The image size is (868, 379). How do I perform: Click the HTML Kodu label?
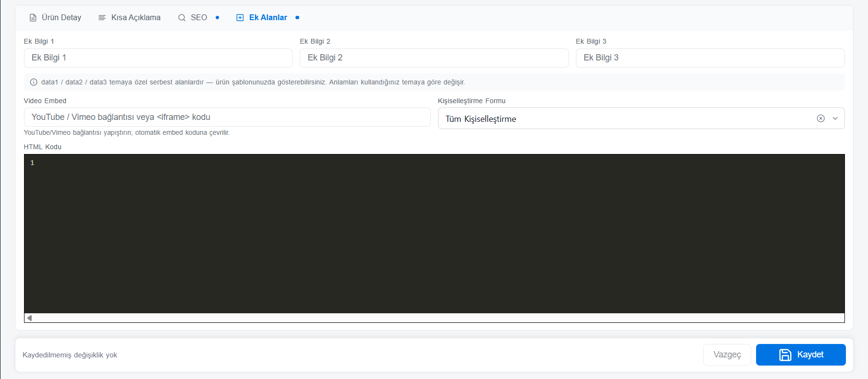(43, 147)
